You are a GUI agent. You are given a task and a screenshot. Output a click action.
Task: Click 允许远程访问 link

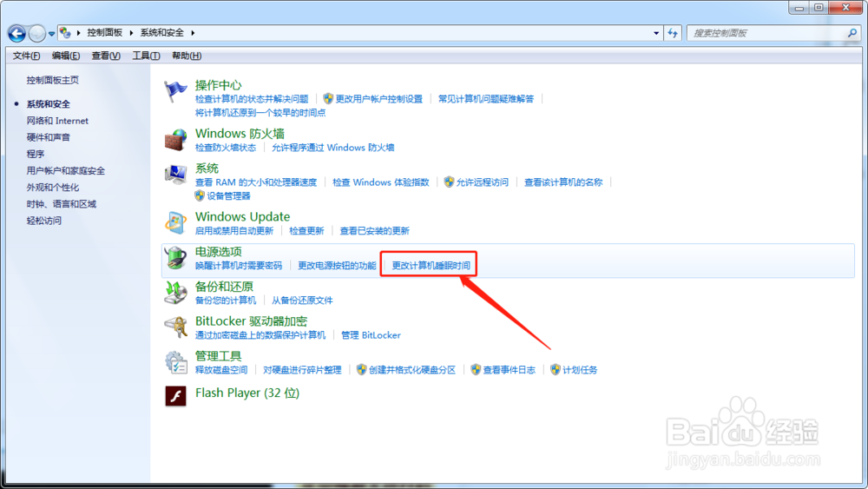click(482, 182)
